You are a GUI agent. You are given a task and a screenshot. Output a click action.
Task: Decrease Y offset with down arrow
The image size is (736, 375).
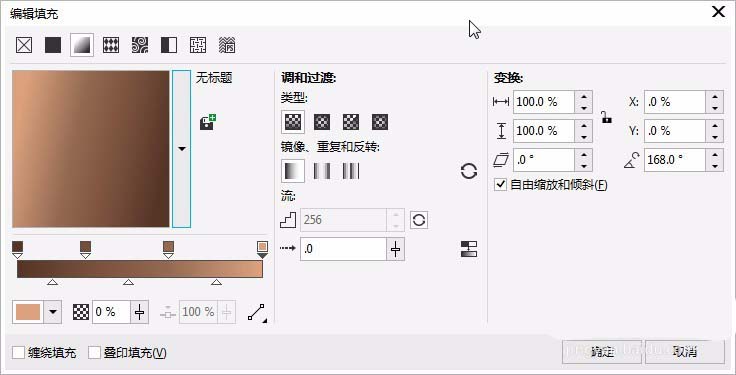click(x=714, y=137)
